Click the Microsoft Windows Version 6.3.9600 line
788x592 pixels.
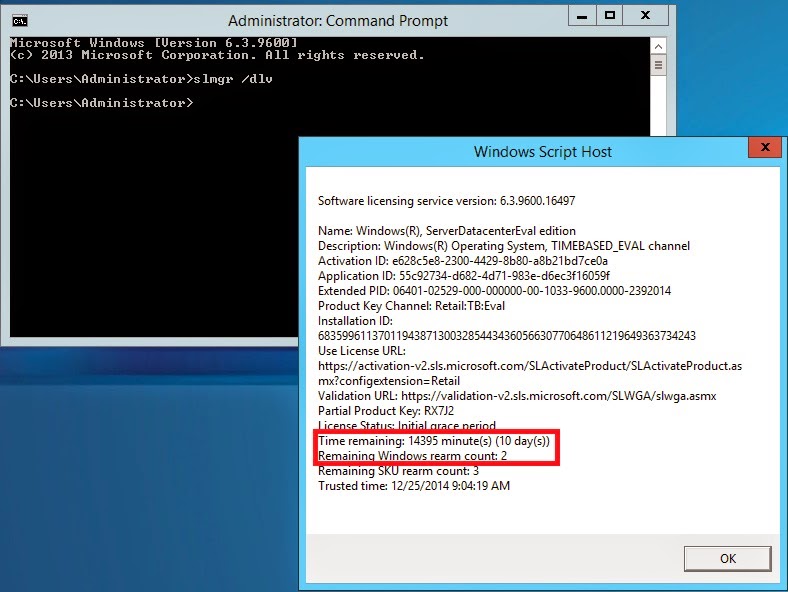pyautogui.click(x=154, y=43)
